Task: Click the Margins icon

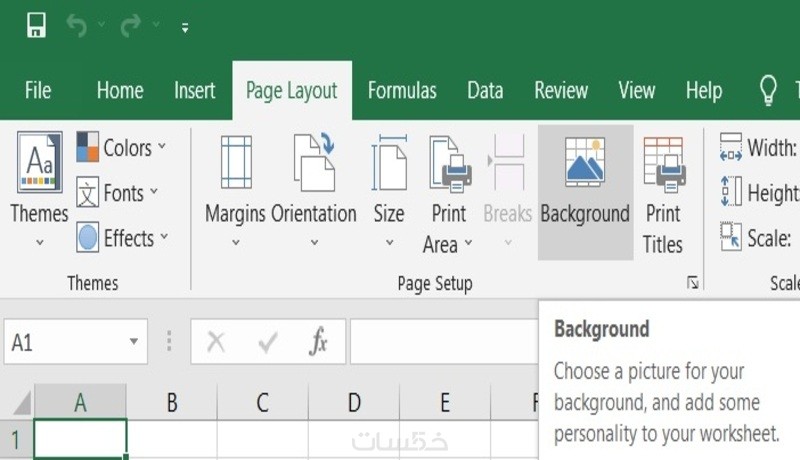Action: click(236, 163)
